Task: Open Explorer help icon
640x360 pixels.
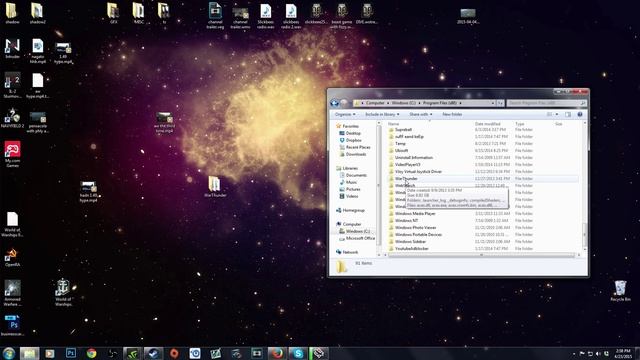Action: (580, 114)
